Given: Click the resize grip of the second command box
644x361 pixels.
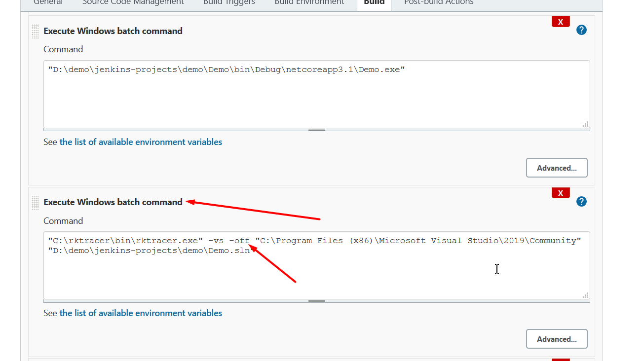Looking at the screenshot, I should coord(586,295).
